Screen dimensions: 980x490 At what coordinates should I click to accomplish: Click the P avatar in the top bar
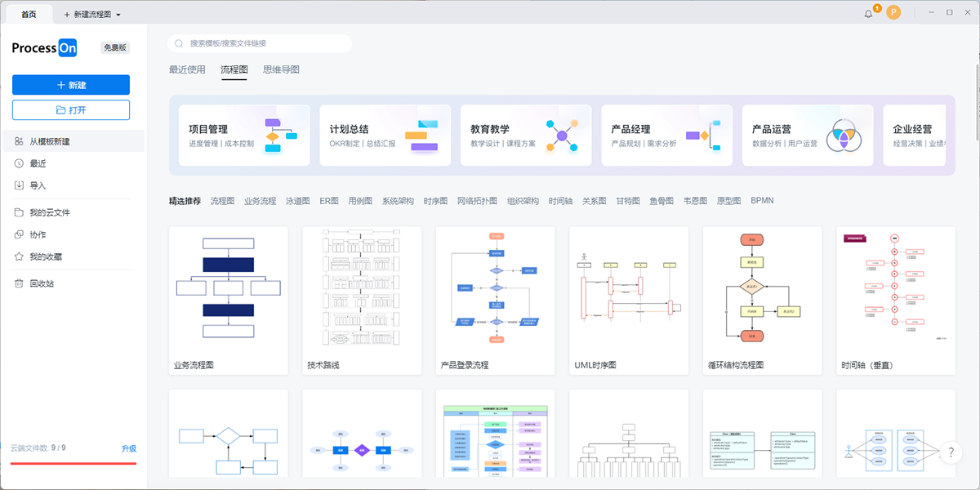coord(893,12)
